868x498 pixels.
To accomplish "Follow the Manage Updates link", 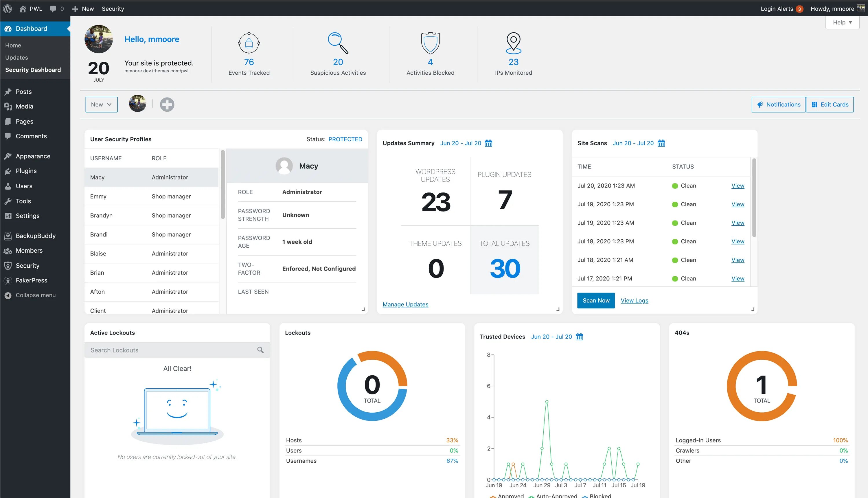I will 405,304.
